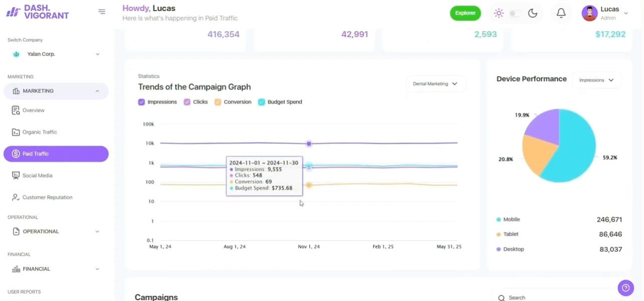Click the MARKETING building icon
This screenshot has height=301, width=644.
[x=16, y=91]
